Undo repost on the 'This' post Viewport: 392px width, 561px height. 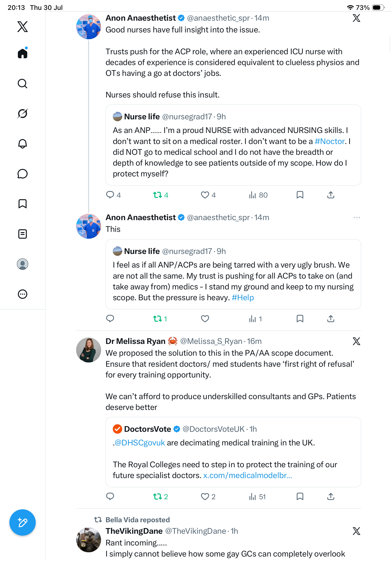pyautogui.click(x=160, y=319)
